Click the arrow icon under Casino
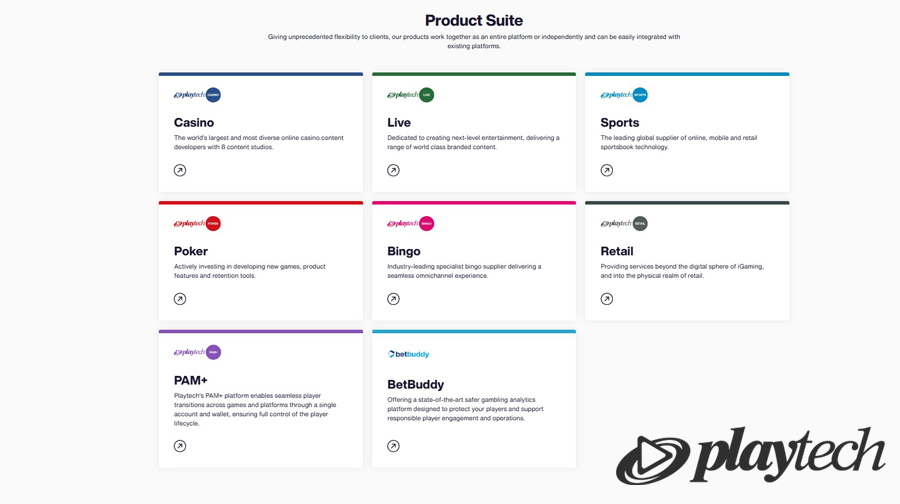The image size is (900, 504). [x=180, y=170]
